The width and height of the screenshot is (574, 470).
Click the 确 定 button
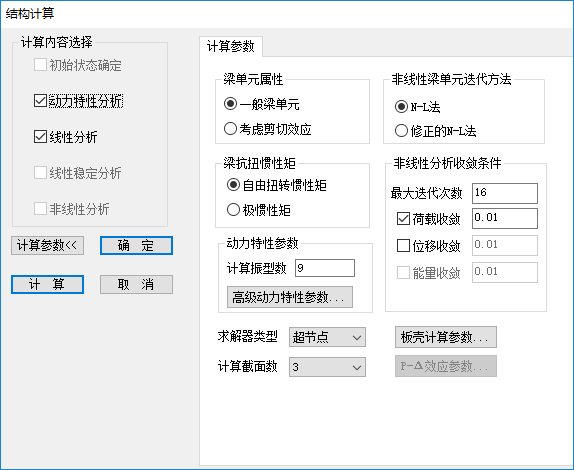click(x=136, y=245)
